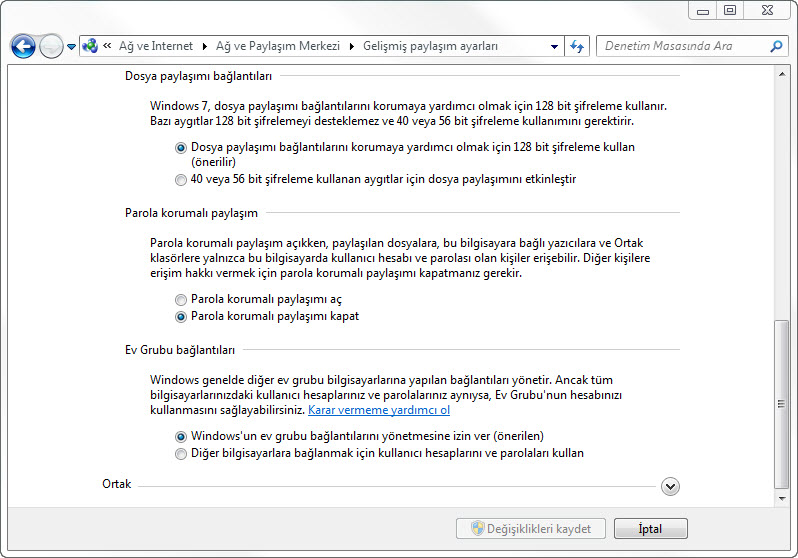Click the scrollbar up arrow
Image resolution: width=798 pixels, height=558 pixels.
(782, 74)
